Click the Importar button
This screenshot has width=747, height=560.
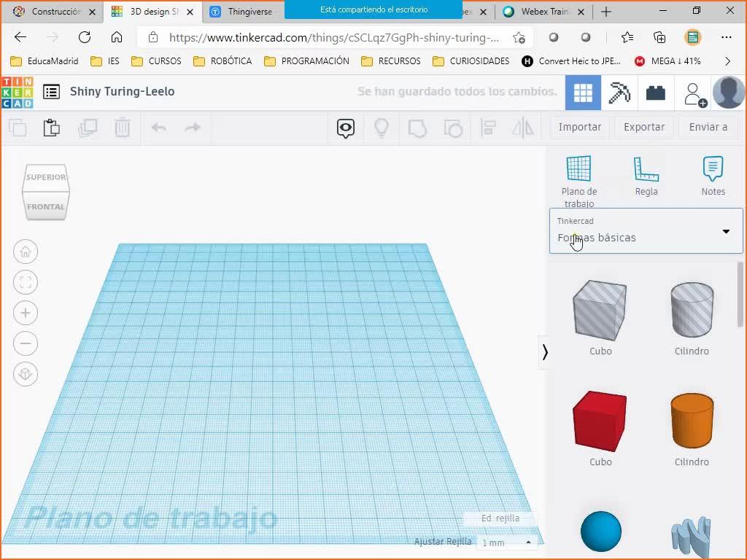(x=580, y=127)
